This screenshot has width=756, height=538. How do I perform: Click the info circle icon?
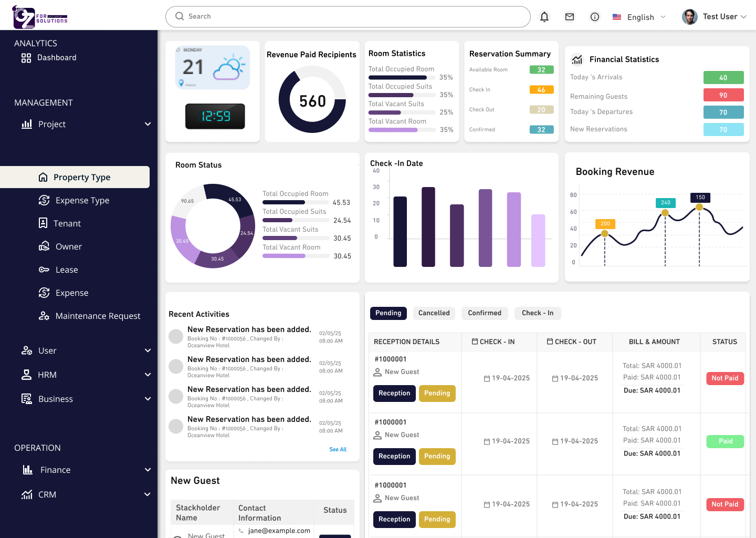595,17
